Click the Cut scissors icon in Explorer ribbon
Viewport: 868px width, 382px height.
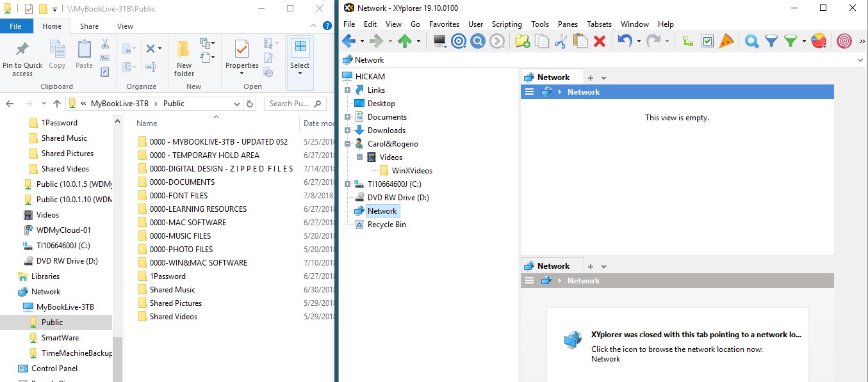(x=105, y=44)
